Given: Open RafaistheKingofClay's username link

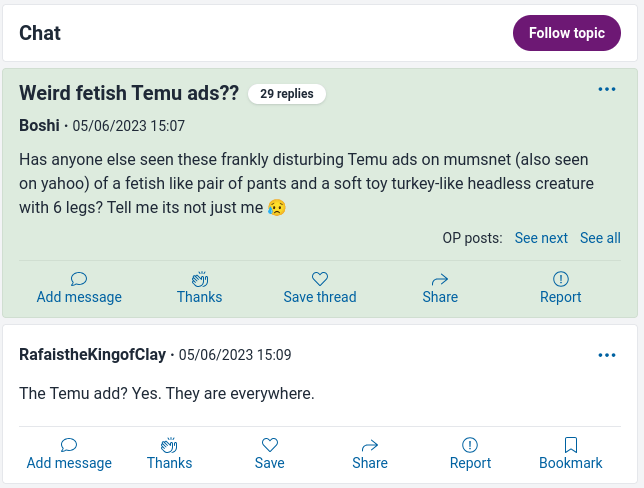Looking at the screenshot, I should 93,355.
